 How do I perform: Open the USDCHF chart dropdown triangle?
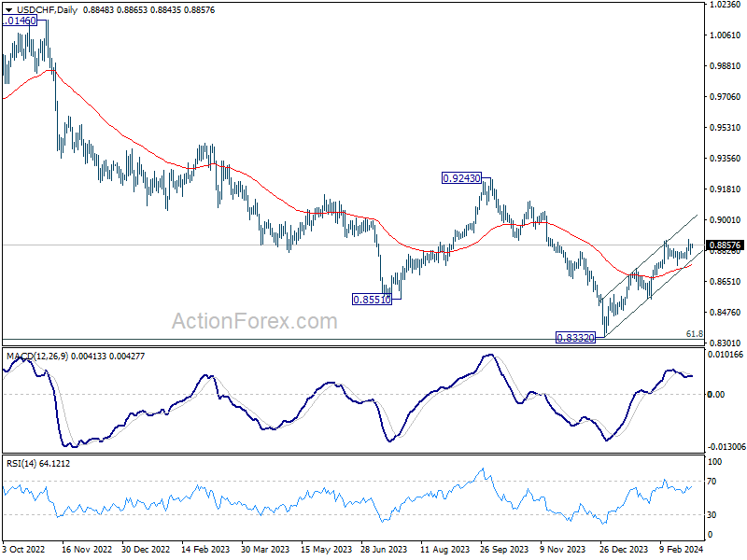(8, 10)
